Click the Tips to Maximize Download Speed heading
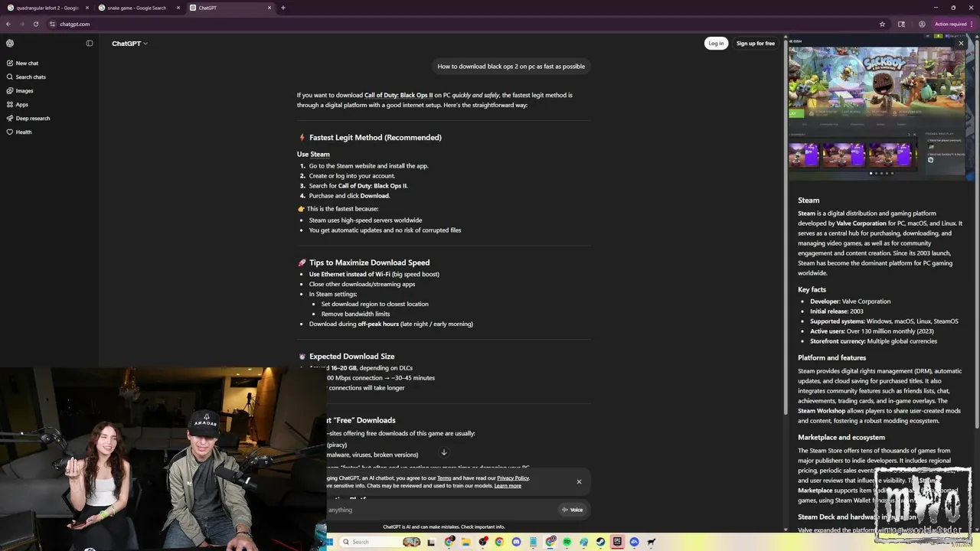Viewport: 980px width, 551px height. 369,262
